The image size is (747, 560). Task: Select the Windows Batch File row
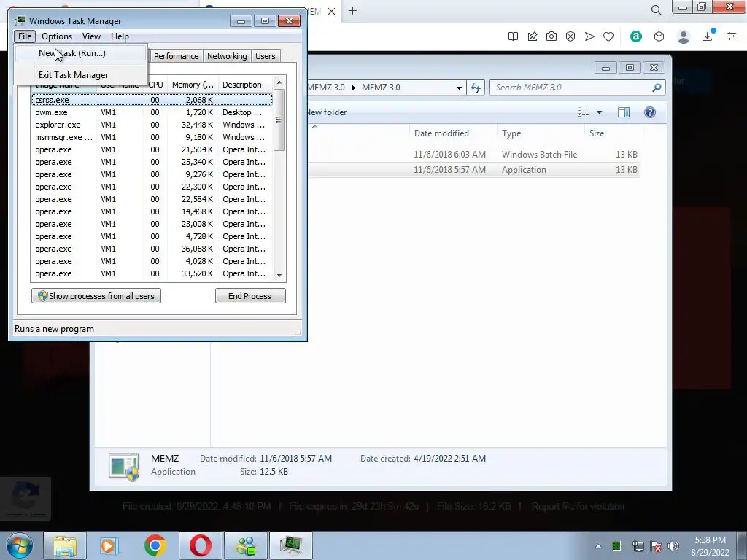[473, 155]
